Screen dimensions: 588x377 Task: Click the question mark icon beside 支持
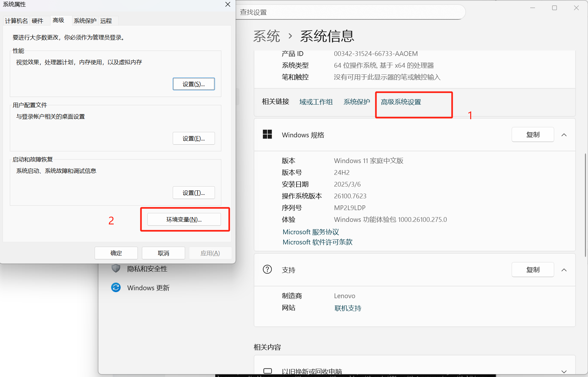click(267, 270)
